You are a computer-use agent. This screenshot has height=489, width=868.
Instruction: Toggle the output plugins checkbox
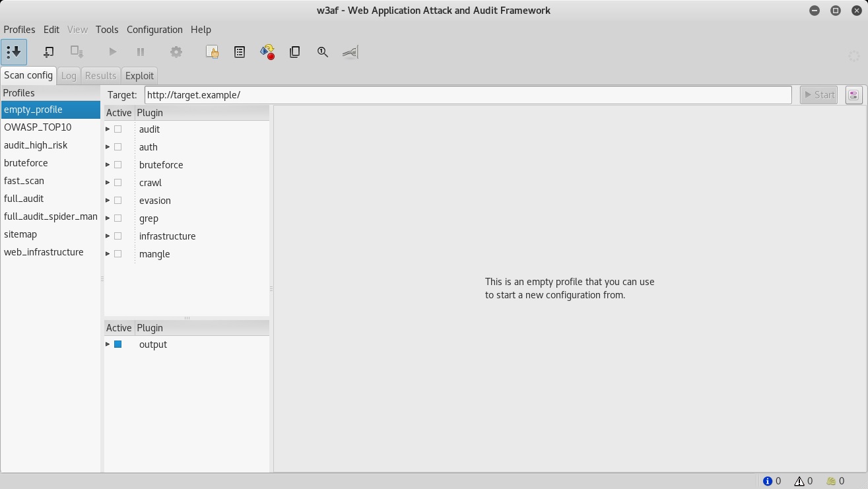tap(118, 344)
